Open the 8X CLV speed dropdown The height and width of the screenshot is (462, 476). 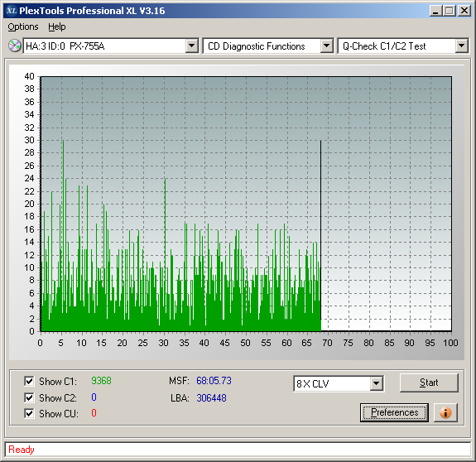pyautogui.click(x=376, y=383)
